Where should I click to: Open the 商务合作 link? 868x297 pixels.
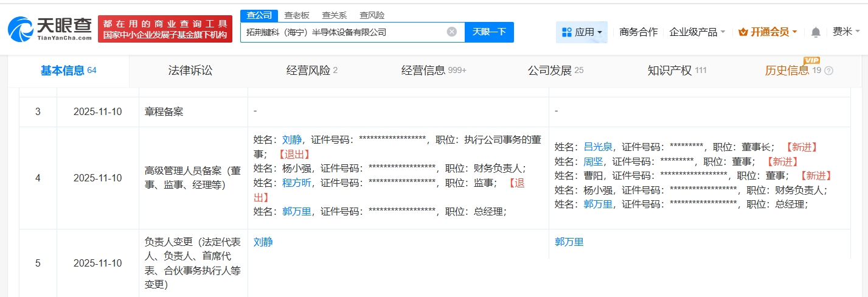(638, 32)
